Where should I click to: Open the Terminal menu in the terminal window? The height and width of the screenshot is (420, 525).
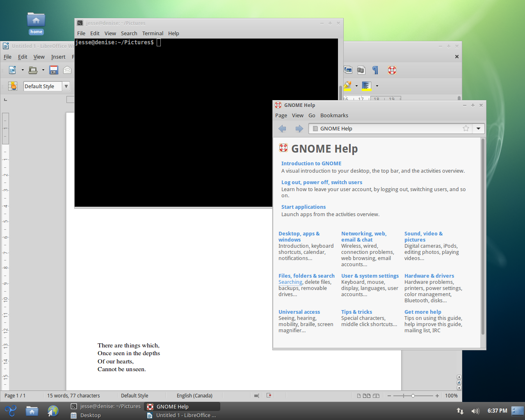(153, 34)
